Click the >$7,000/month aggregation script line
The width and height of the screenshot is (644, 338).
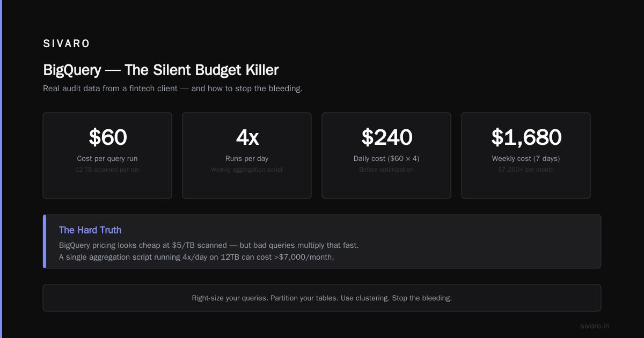(196, 257)
